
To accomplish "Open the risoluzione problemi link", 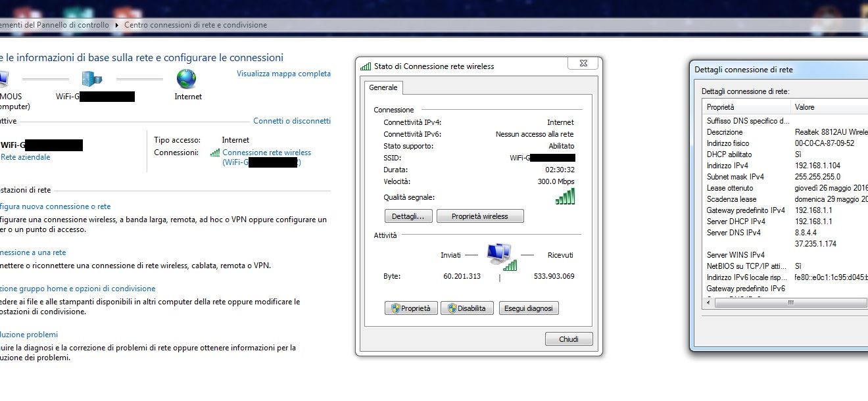I will 29,335.
